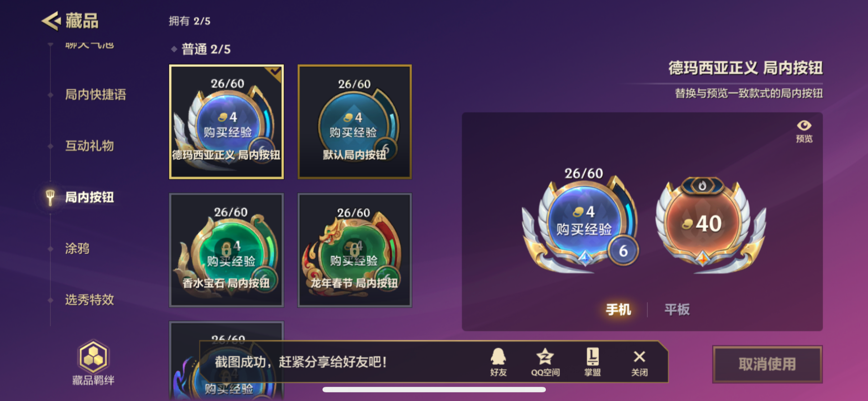This screenshot has width=868, height=401.
Task: Select the 默认局内按钮 thumbnail
Action: click(355, 122)
